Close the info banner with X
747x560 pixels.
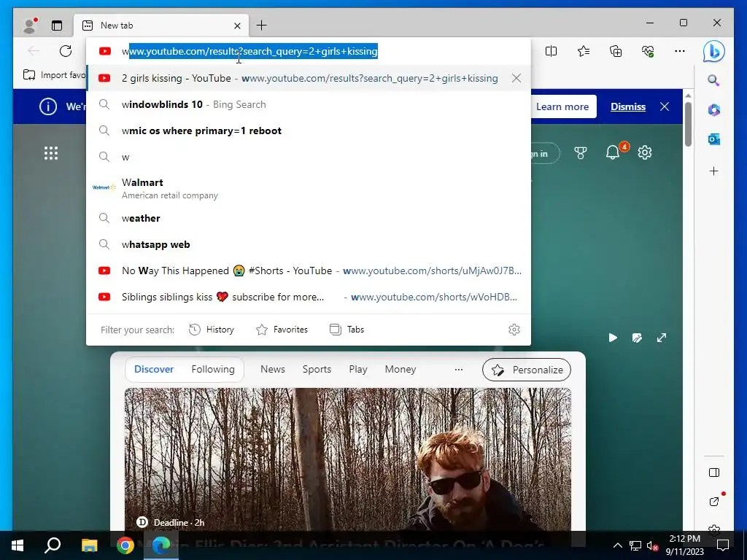665,106
